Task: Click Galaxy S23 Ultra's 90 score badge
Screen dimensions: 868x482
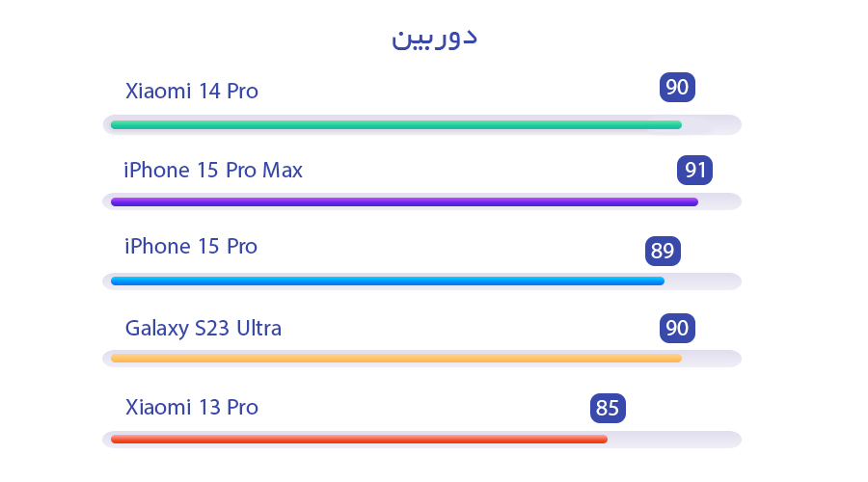Action: coord(677,329)
